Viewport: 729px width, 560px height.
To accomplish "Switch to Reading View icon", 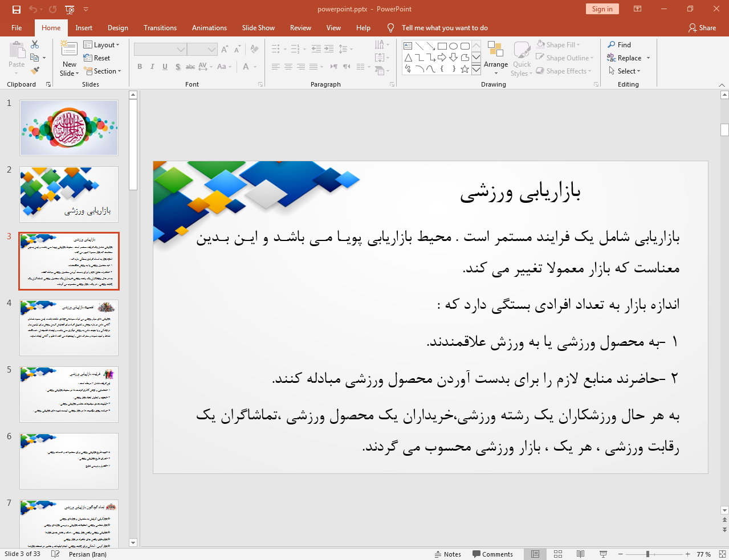I will tap(580, 554).
